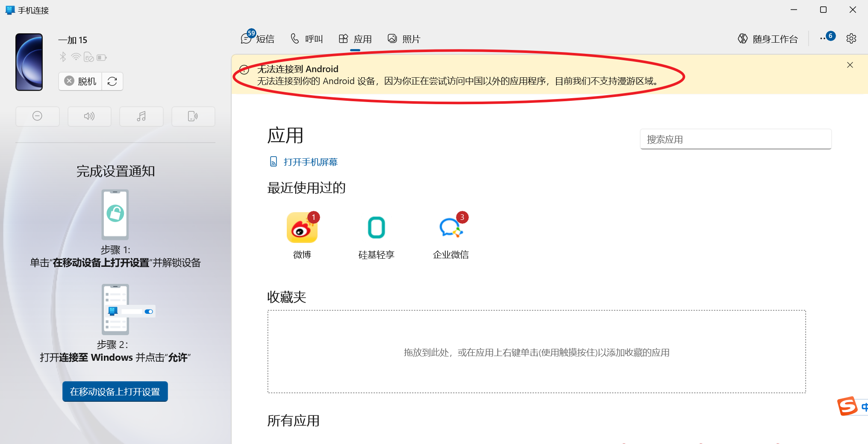Toggle do not disturb on phone
This screenshot has width=868, height=444.
coord(38,116)
